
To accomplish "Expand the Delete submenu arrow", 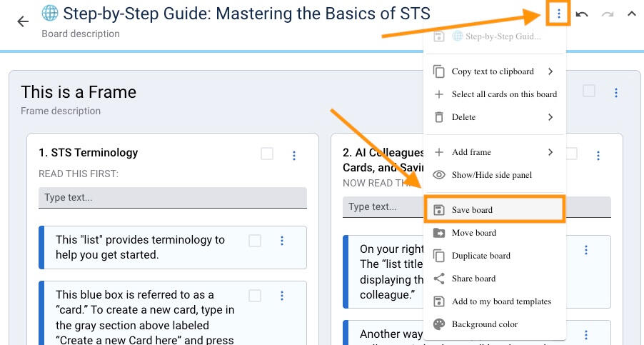I will pyautogui.click(x=550, y=117).
